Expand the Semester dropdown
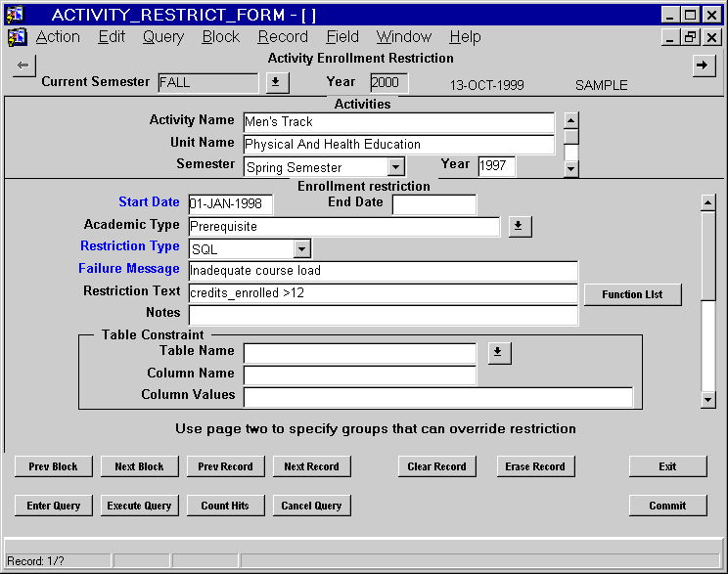Viewport: 728px width, 574px height. point(395,166)
